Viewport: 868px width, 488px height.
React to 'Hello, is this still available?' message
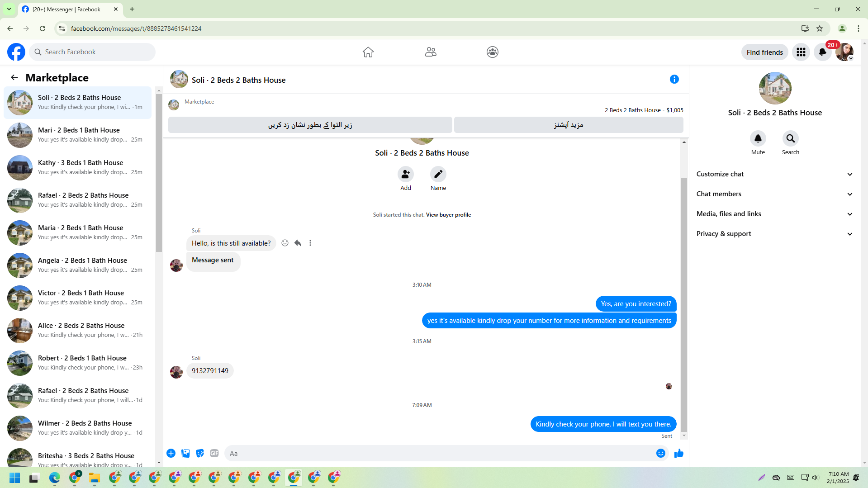click(285, 243)
